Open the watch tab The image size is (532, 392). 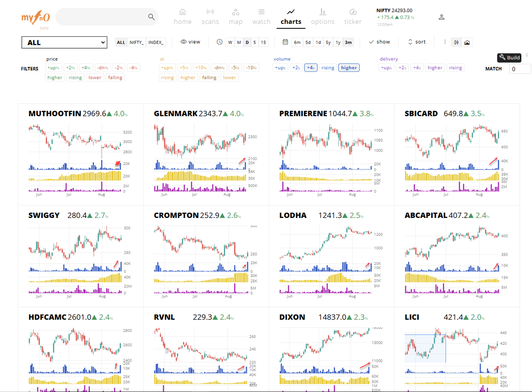click(262, 17)
